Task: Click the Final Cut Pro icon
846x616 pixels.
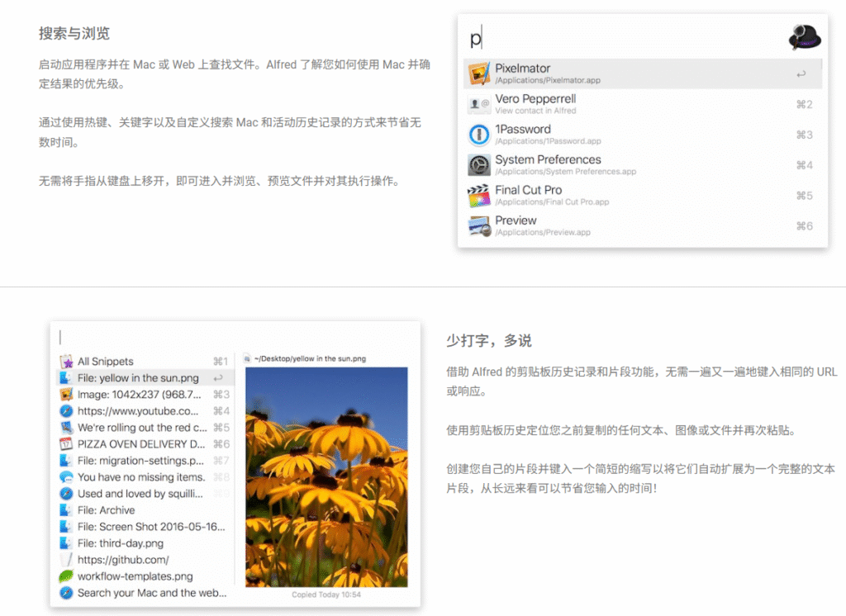Action: click(x=479, y=196)
